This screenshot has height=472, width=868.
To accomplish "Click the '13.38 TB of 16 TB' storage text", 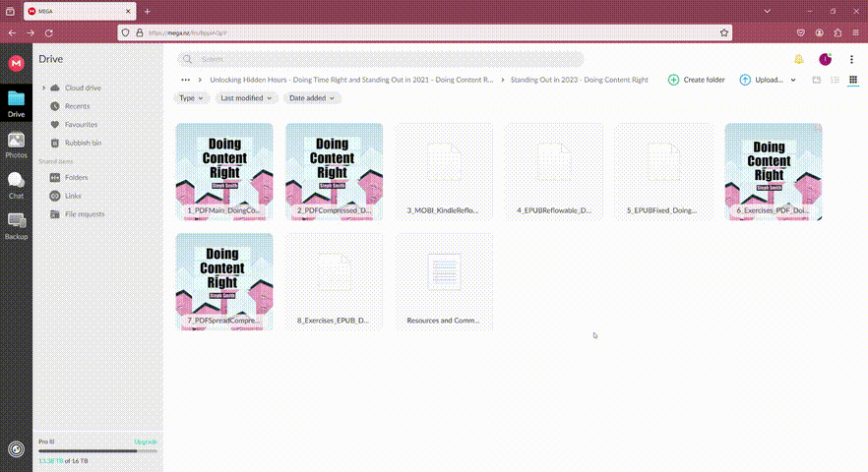I will [63, 461].
